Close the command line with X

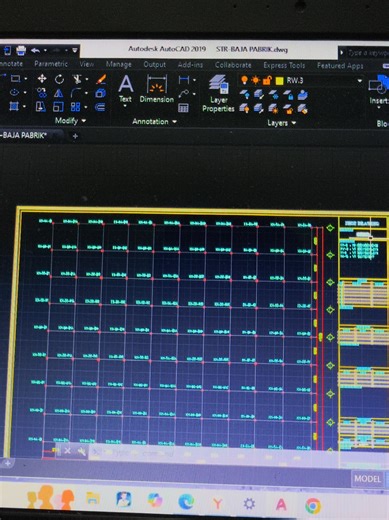click(67, 451)
